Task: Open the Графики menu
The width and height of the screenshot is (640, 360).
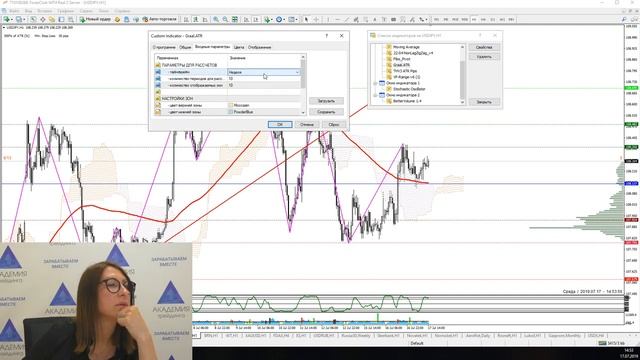Action: tap(66, 11)
